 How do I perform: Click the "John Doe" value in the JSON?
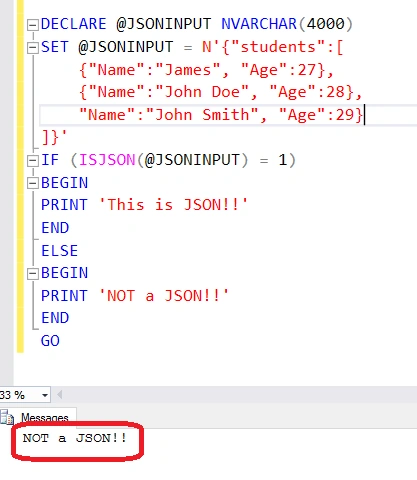[x=202, y=92]
